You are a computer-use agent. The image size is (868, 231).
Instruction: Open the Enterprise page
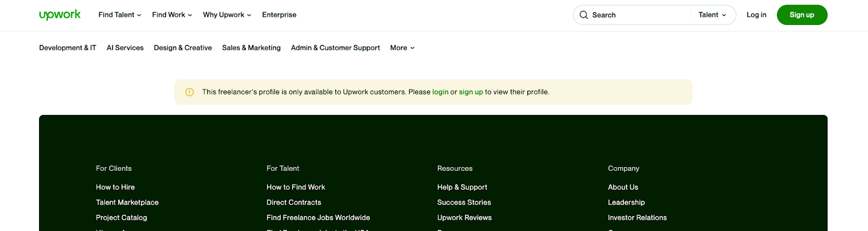coord(279,15)
